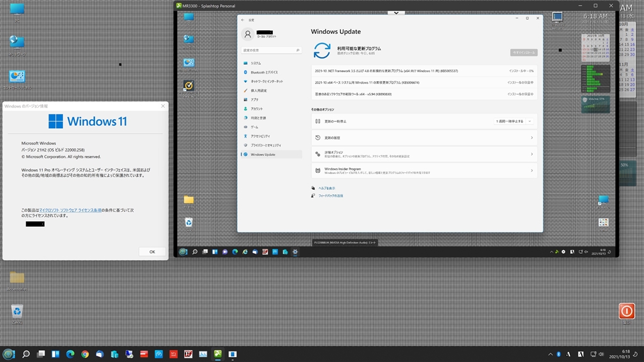Image resolution: width=644 pixels, height=362 pixels.
Task: Click the 設定の検索 settings search field
Action: pyautogui.click(x=271, y=50)
